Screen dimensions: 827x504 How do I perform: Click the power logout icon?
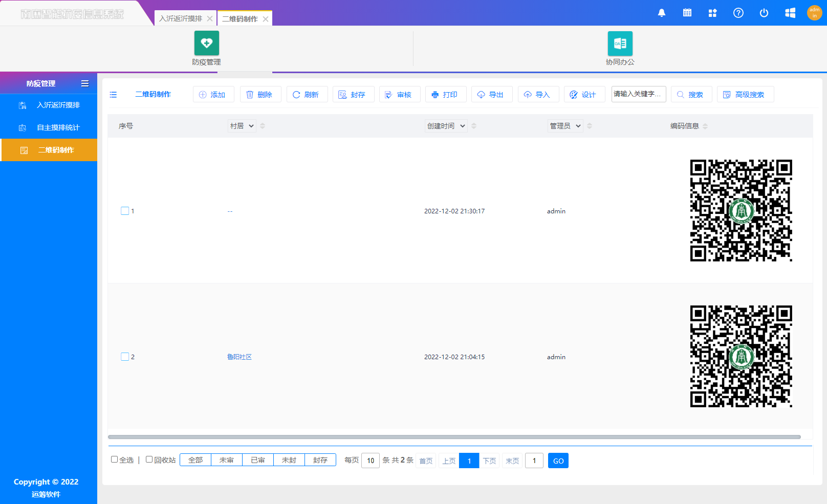tap(764, 13)
